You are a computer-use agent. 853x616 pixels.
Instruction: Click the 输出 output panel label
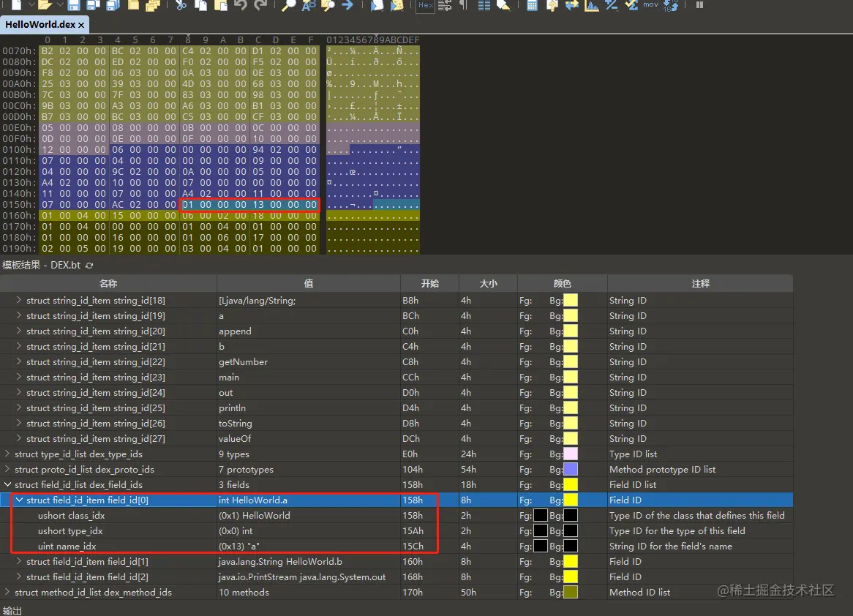click(12, 611)
